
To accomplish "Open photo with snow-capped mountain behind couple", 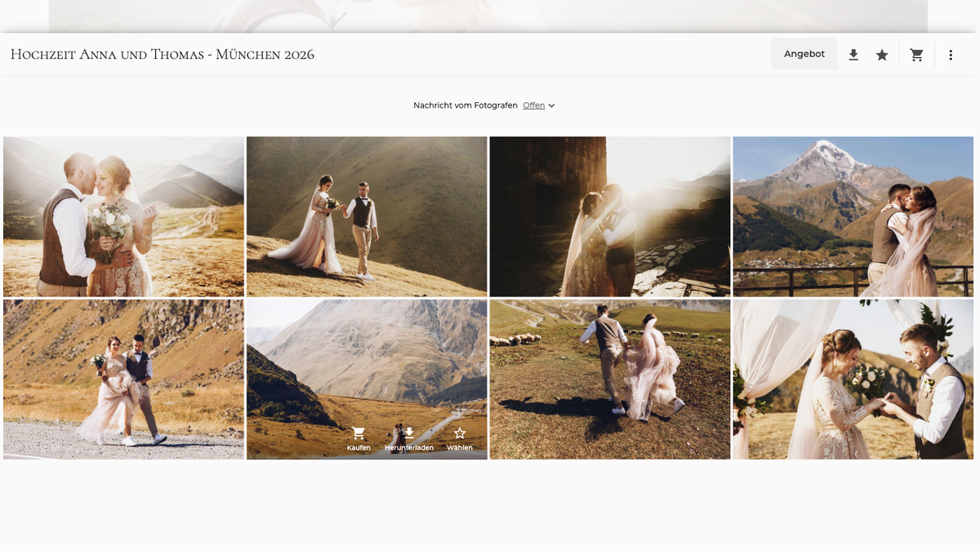I will click(853, 216).
